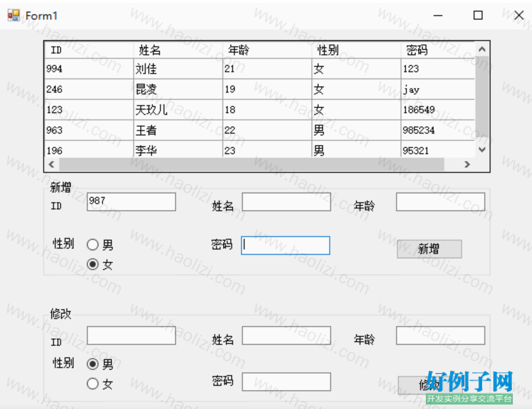Screen dimensions: 532x409
Task: Focus the 密码 field in 新增 group
Action: click(285, 245)
